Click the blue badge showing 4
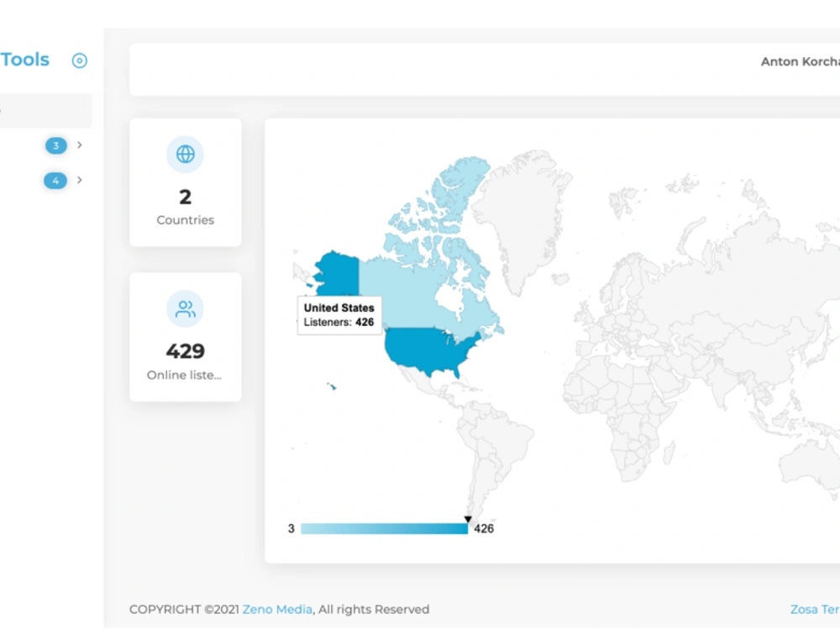840x630 pixels. point(55,181)
